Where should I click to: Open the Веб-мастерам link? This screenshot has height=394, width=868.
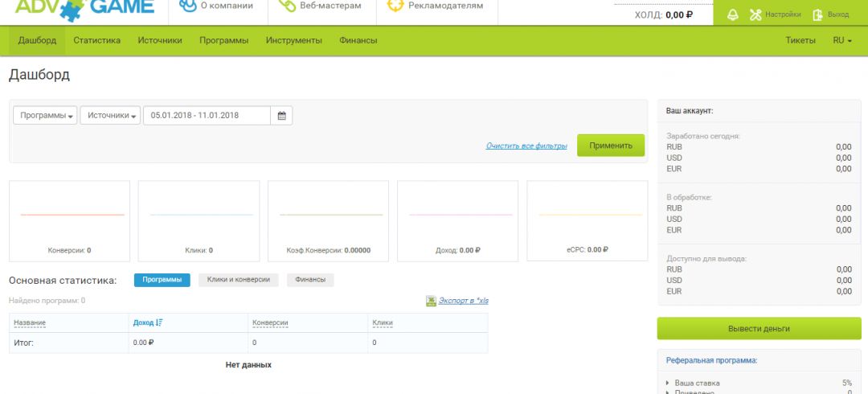coord(330,6)
